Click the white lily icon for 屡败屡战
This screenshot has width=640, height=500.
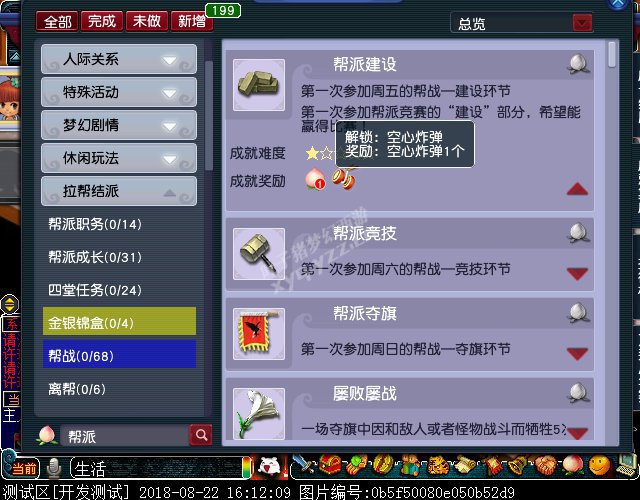point(259,413)
